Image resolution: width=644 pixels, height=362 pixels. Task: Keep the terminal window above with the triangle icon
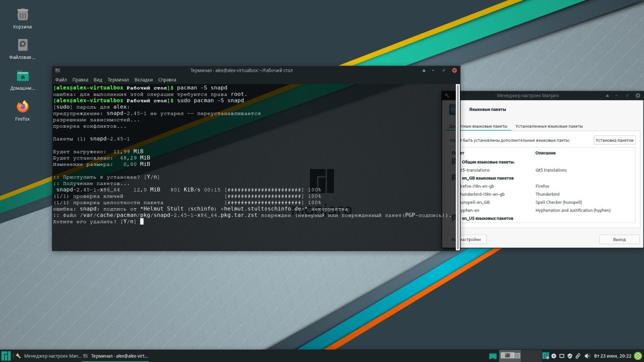coord(424,70)
